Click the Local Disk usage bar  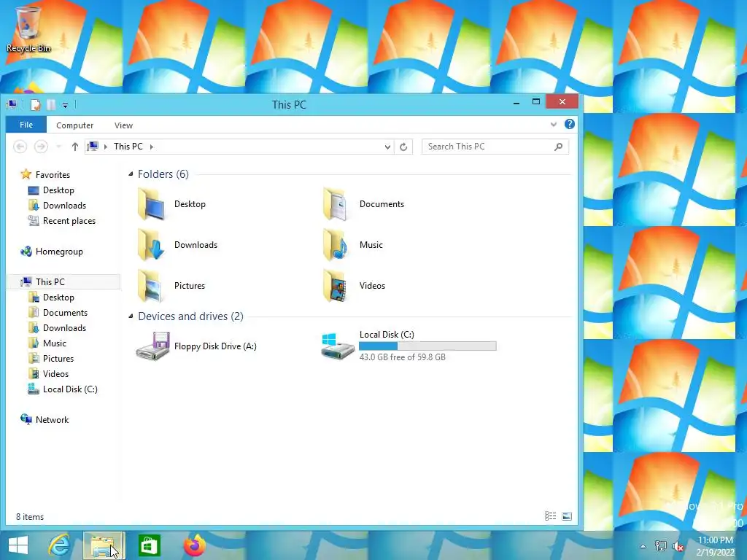[x=427, y=346]
